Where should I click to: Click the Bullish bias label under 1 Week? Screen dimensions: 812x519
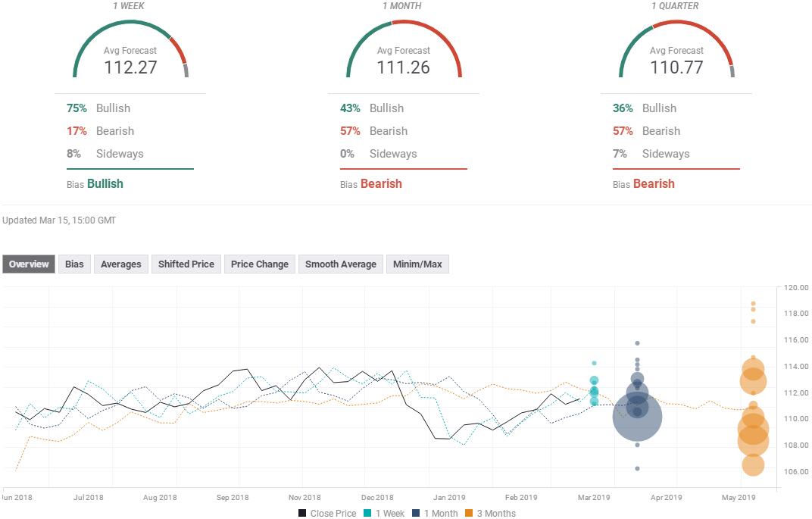[x=105, y=183]
